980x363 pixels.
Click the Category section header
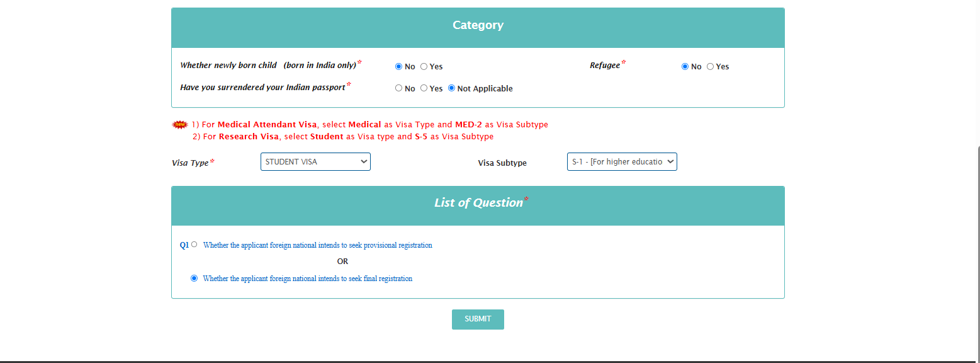pyautogui.click(x=478, y=28)
